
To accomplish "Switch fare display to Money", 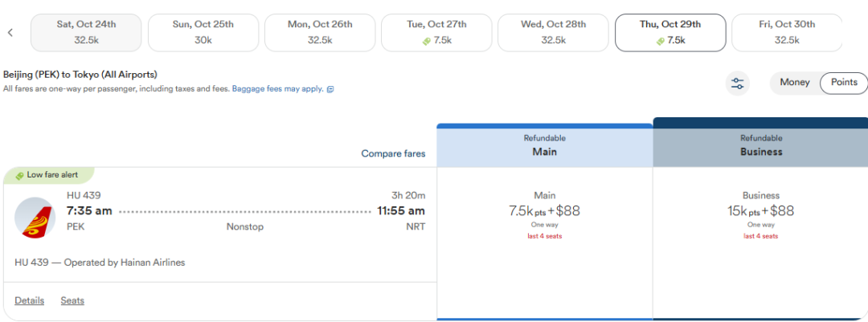I will 794,83.
